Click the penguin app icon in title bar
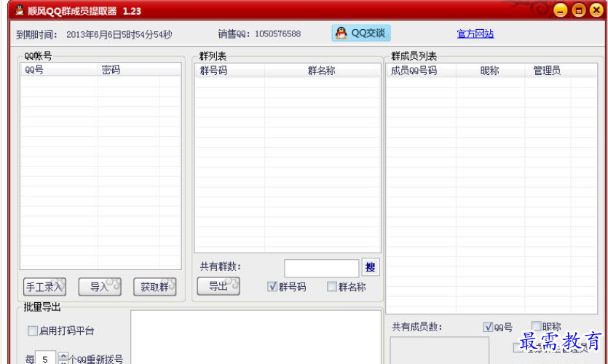This screenshot has width=608, height=364. (20, 10)
